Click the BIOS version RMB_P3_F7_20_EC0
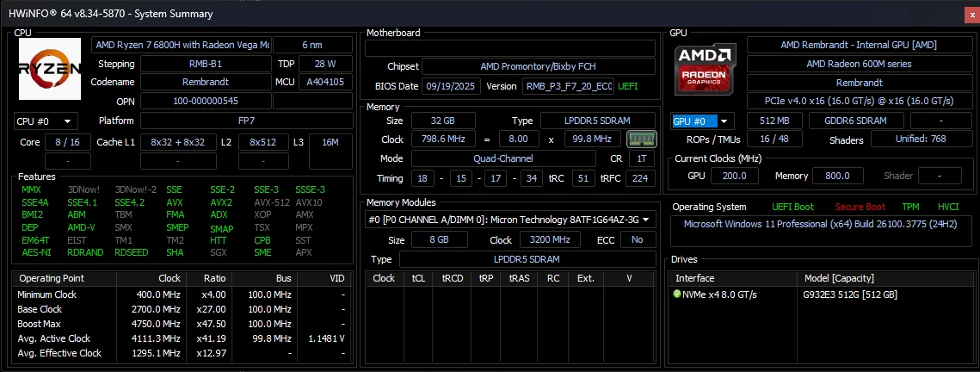Image resolution: width=980 pixels, height=372 pixels. (x=568, y=86)
